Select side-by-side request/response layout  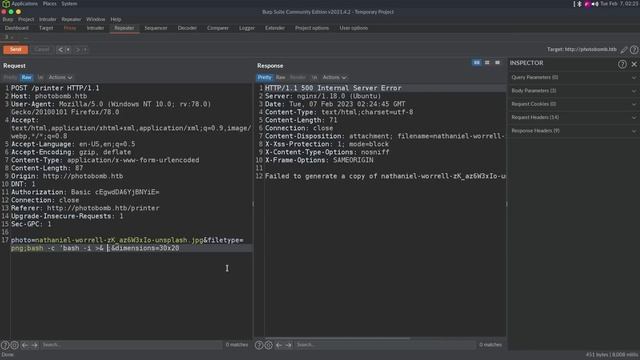click(476, 63)
